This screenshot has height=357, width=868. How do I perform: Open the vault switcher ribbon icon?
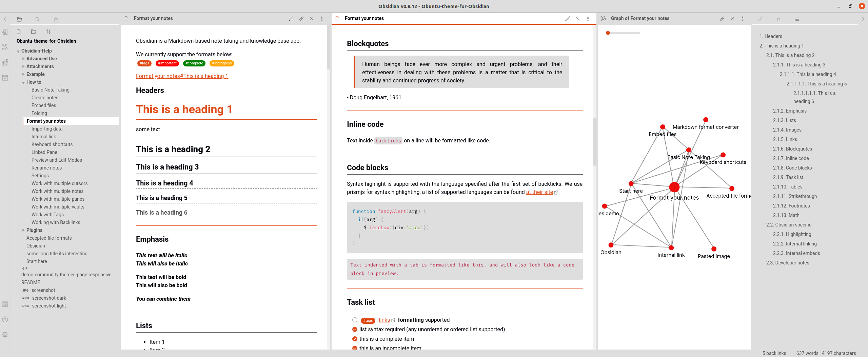tap(5, 304)
